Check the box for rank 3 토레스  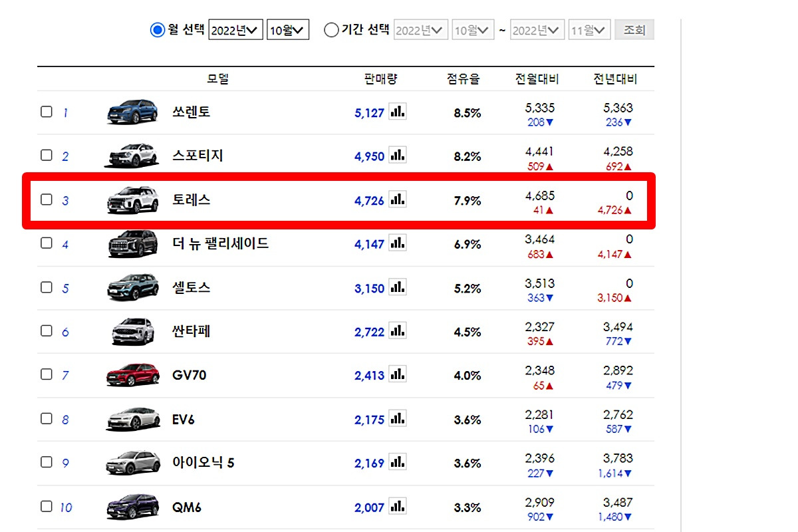click(x=46, y=199)
